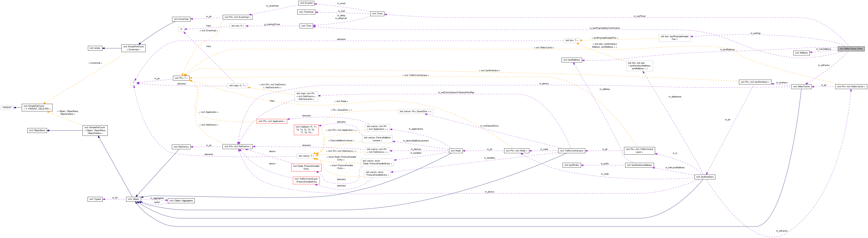The width and height of the screenshot is (868, 238).
Task: Open the ns3::SimpleRefCount< EventImpl > node
Action: (133, 48)
